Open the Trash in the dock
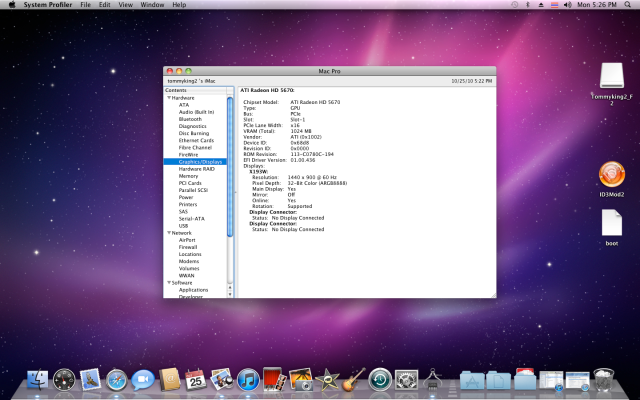This screenshot has height=400, width=640. click(603, 380)
